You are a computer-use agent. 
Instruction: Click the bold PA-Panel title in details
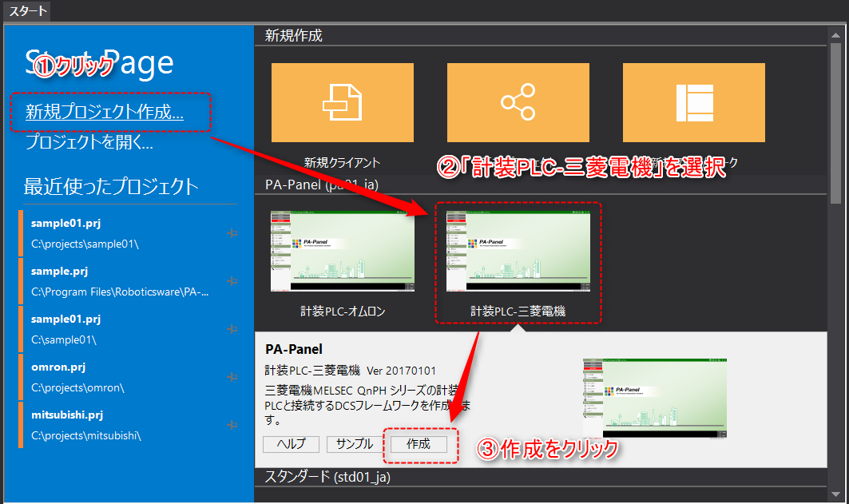293,349
